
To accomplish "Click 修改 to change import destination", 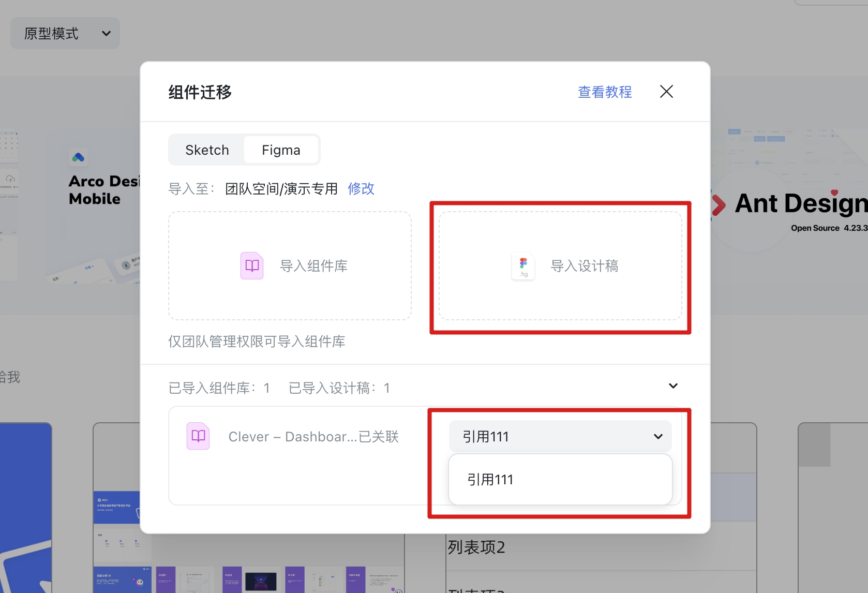I will click(x=361, y=188).
